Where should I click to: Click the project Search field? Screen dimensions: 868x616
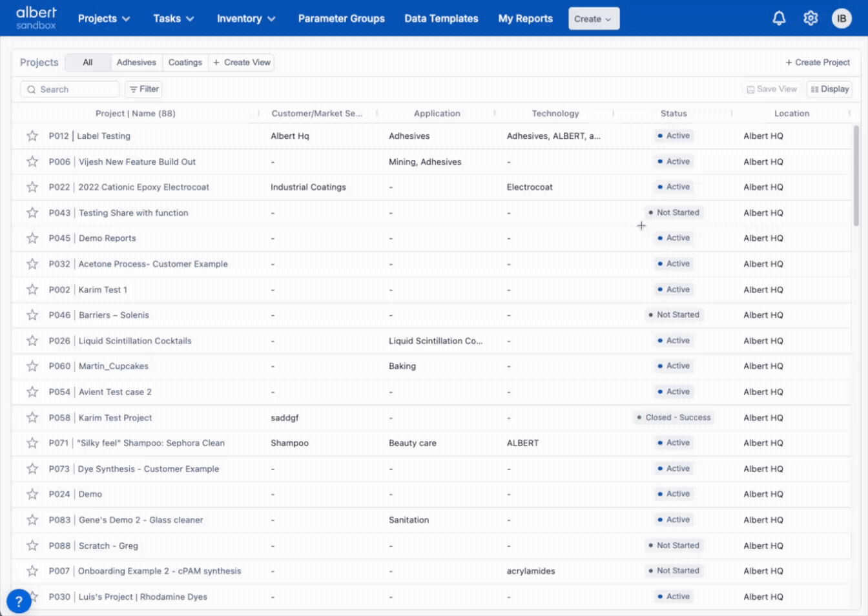[x=70, y=89]
